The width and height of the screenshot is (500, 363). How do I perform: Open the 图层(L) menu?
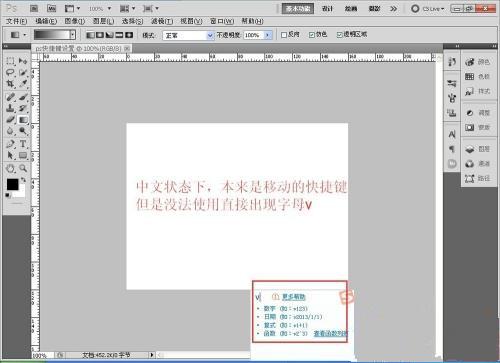104,21
